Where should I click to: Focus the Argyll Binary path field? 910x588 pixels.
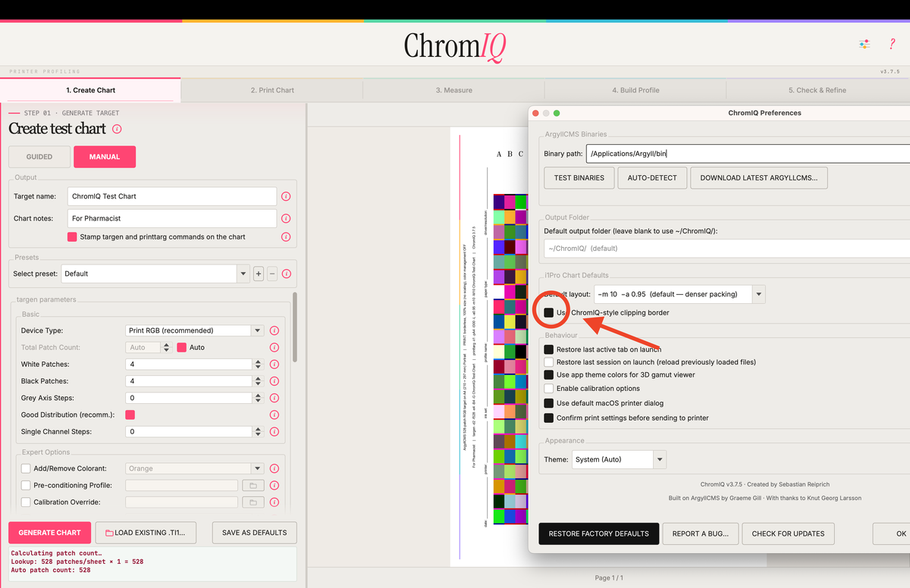point(748,154)
